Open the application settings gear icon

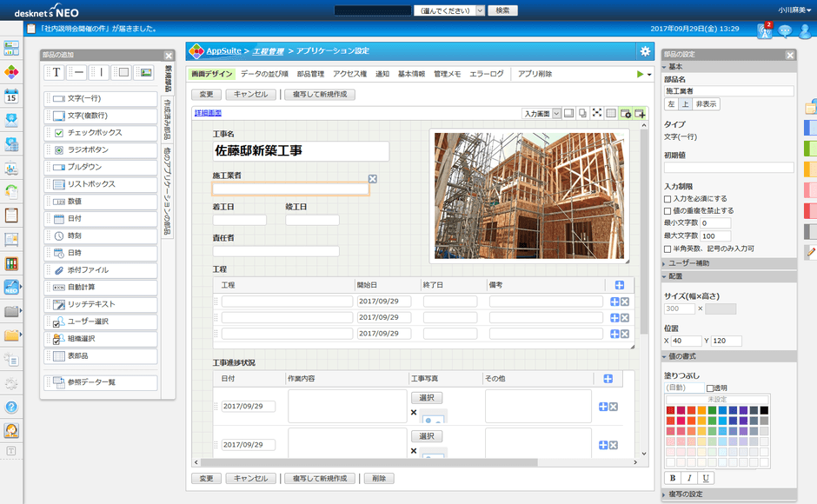644,52
